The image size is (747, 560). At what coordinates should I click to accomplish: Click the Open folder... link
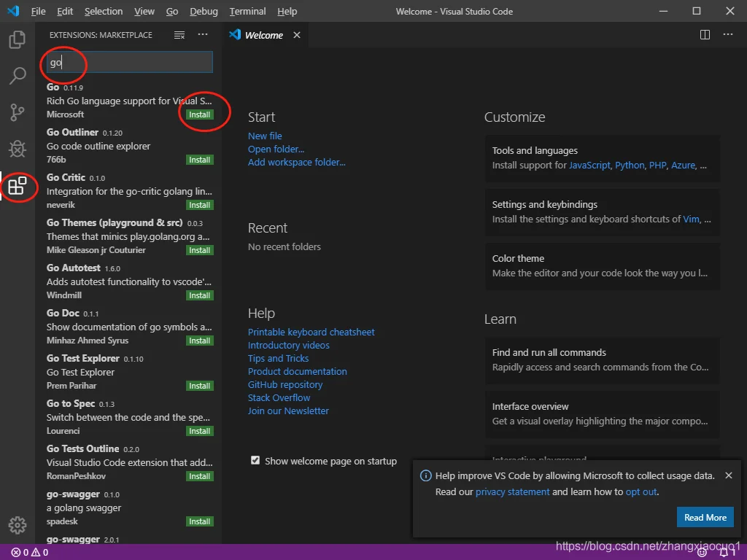tap(276, 149)
